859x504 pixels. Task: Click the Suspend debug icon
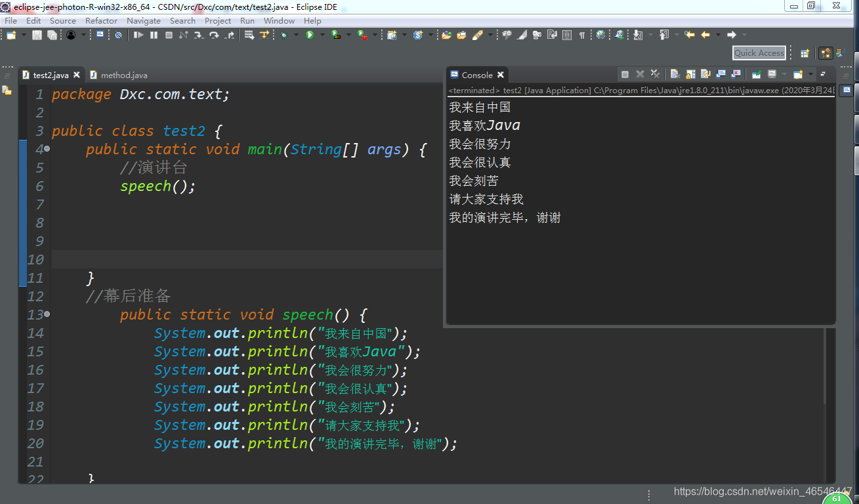(154, 35)
